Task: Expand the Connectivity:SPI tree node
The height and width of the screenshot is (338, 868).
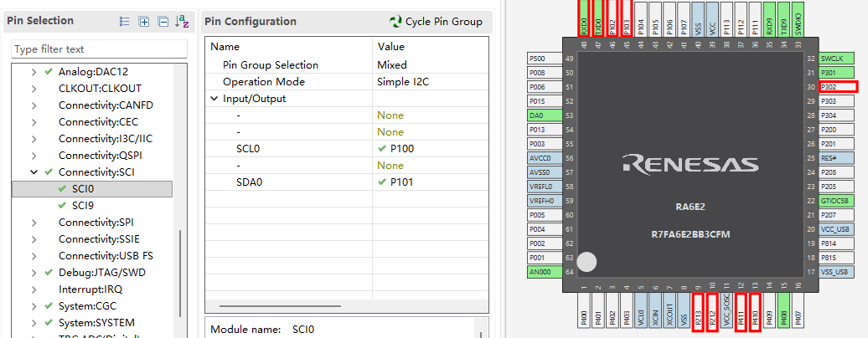Action: pyautogui.click(x=34, y=223)
